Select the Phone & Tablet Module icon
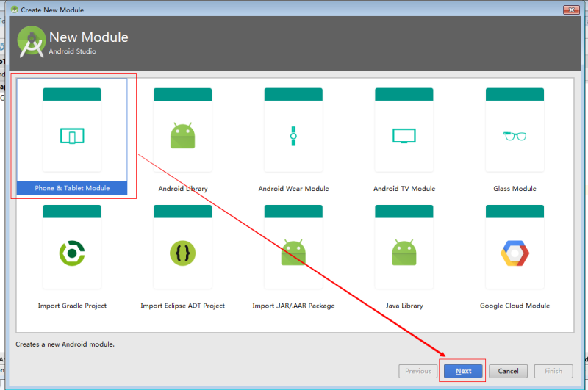This screenshot has height=390, width=588. click(72, 136)
